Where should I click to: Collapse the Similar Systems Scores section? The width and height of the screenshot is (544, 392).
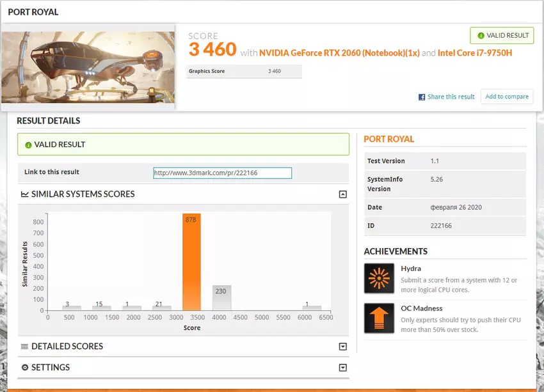342,194
